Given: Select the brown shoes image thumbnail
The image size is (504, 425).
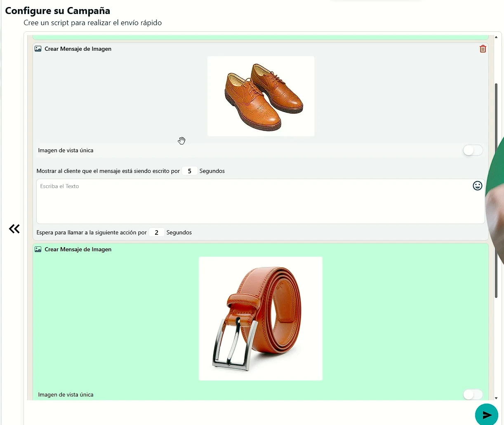Looking at the screenshot, I should pos(261,96).
